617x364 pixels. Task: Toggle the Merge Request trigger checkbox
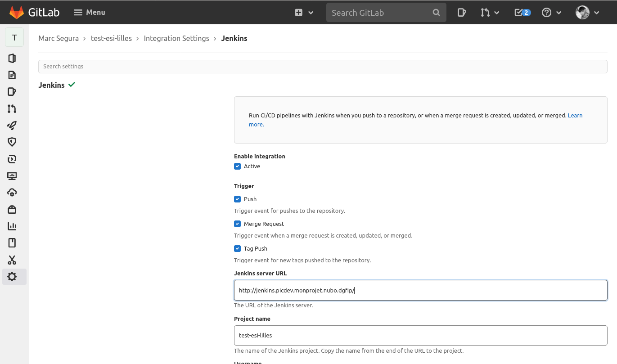coord(238,224)
